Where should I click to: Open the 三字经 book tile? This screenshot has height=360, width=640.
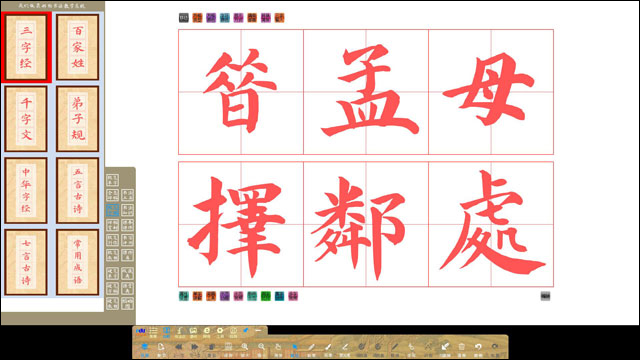coord(26,47)
